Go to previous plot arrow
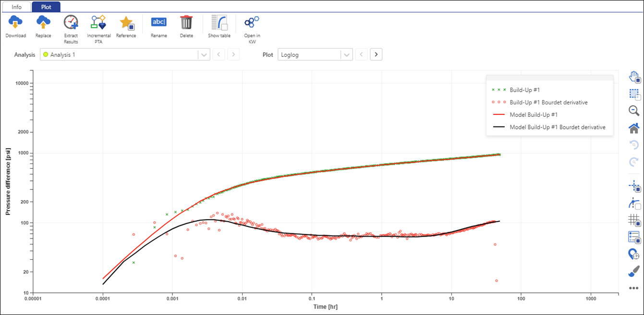Image resolution: width=644 pixels, height=315 pixels. pyautogui.click(x=362, y=54)
